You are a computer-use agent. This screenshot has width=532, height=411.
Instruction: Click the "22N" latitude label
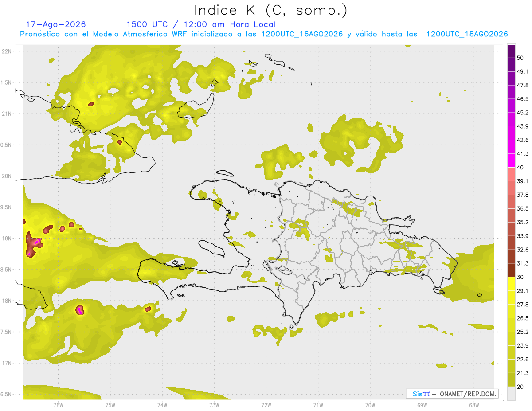pyautogui.click(x=7, y=51)
